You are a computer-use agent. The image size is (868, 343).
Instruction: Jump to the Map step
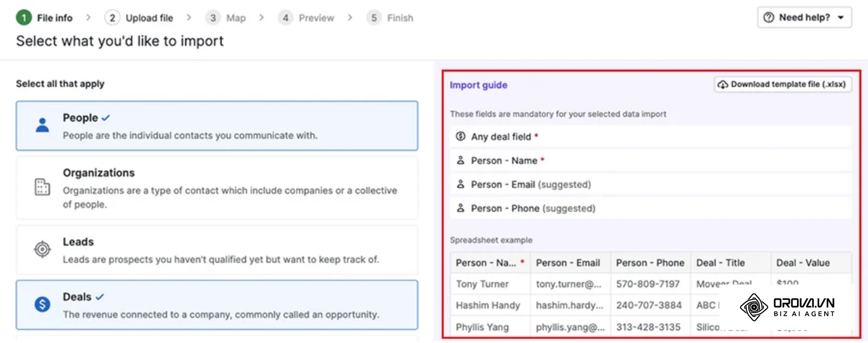(x=226, y=18)
